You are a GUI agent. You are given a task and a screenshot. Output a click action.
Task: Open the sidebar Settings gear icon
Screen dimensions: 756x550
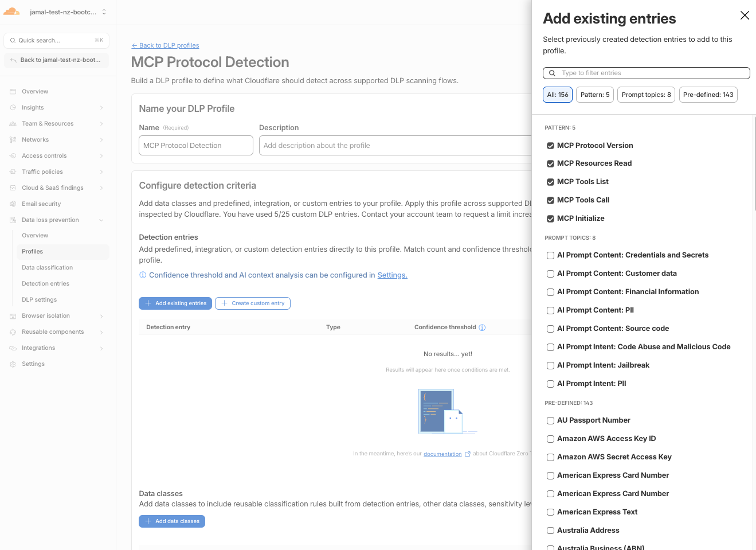[13, 364]
